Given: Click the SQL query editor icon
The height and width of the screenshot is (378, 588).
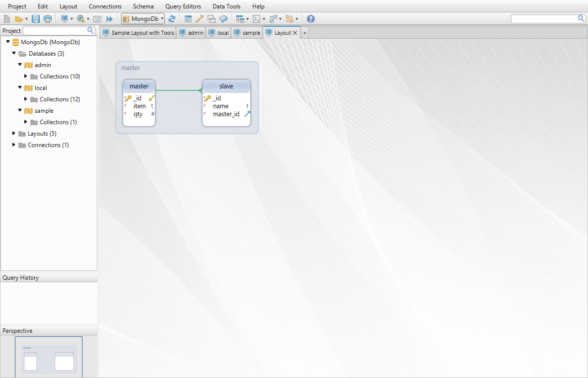Looking at the screenshot, I should tap(256, 19).
